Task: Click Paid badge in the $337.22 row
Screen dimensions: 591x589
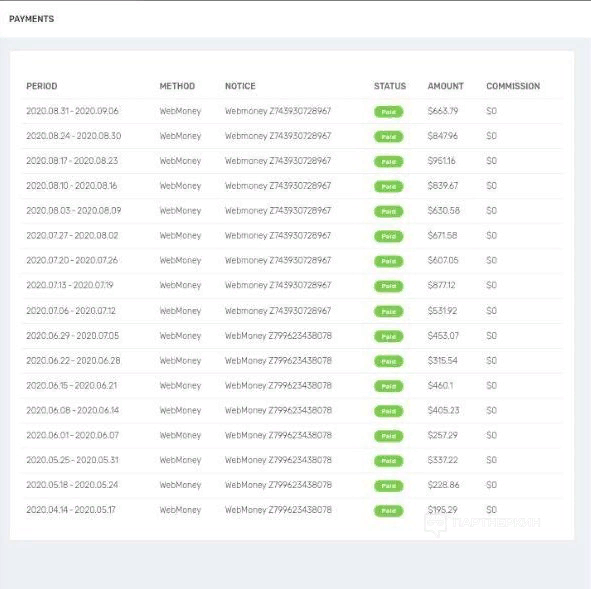Action: click(389, 461)
